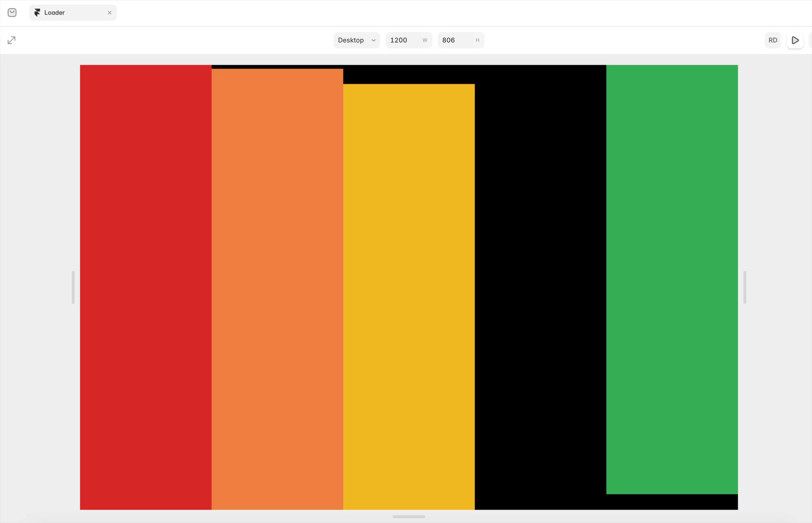The width and height of the screenshot is (812, 523).
Task: Click the orange column in the preview
Action: point(277,289)
